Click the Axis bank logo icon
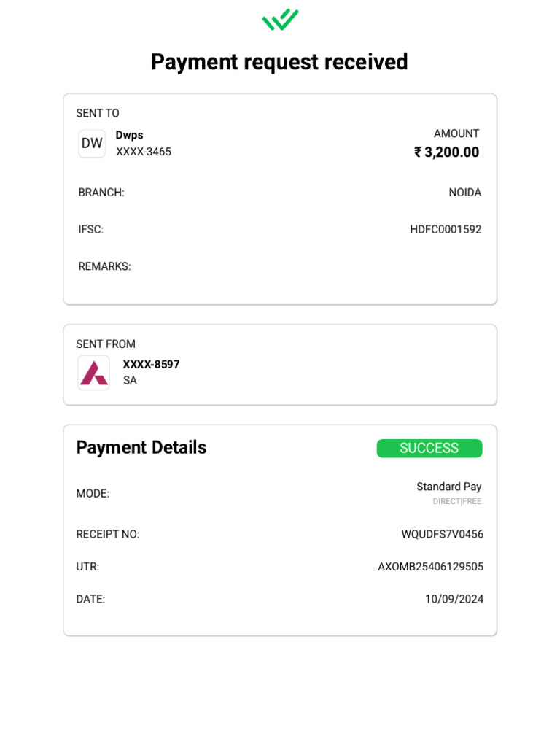Image resolution: width=560 pixels, height=747 pixels. (94, 373)
